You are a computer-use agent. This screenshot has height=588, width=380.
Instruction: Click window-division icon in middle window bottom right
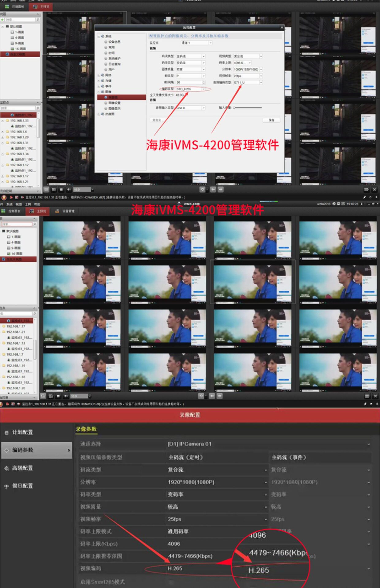point(367,396)
